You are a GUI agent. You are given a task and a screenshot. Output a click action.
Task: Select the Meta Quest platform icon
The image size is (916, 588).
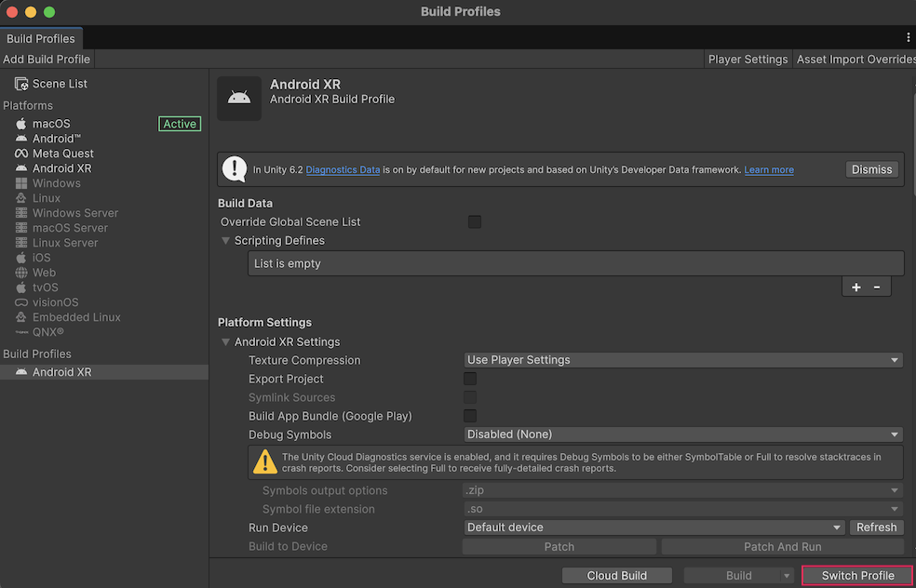tap(20, 154)
